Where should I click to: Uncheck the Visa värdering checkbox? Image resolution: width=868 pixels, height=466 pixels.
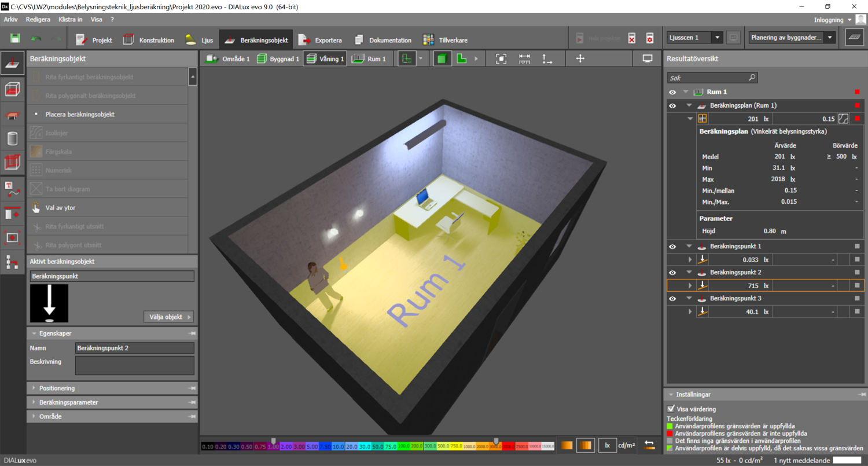coord(671,409)
